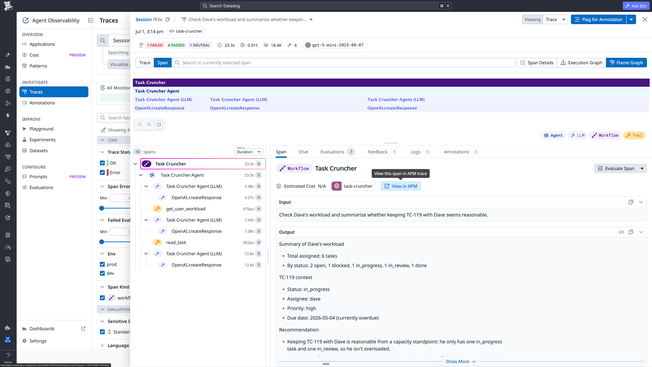Collapse the Task Cruncher root span

click(135, 164)
